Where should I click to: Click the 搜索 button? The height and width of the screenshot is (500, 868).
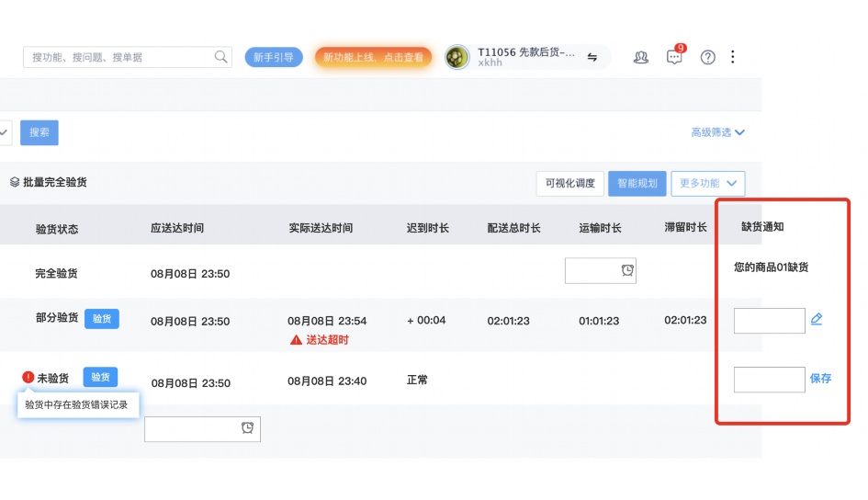pos(39,132)
